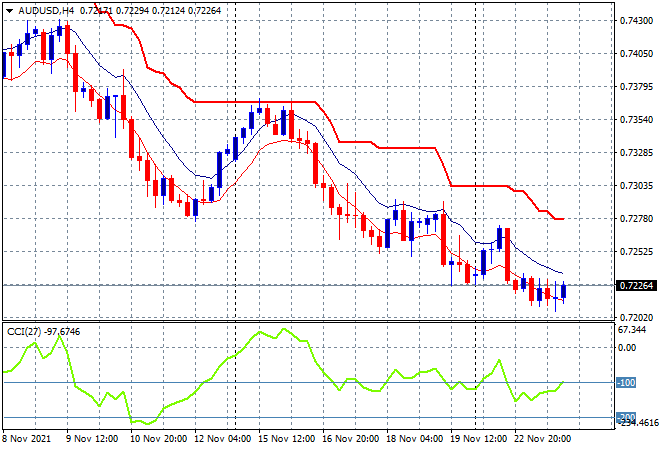This screenshot has width=660, height=450.
Task: Click the 0.73795 price axis label
Action: [636, 87]
